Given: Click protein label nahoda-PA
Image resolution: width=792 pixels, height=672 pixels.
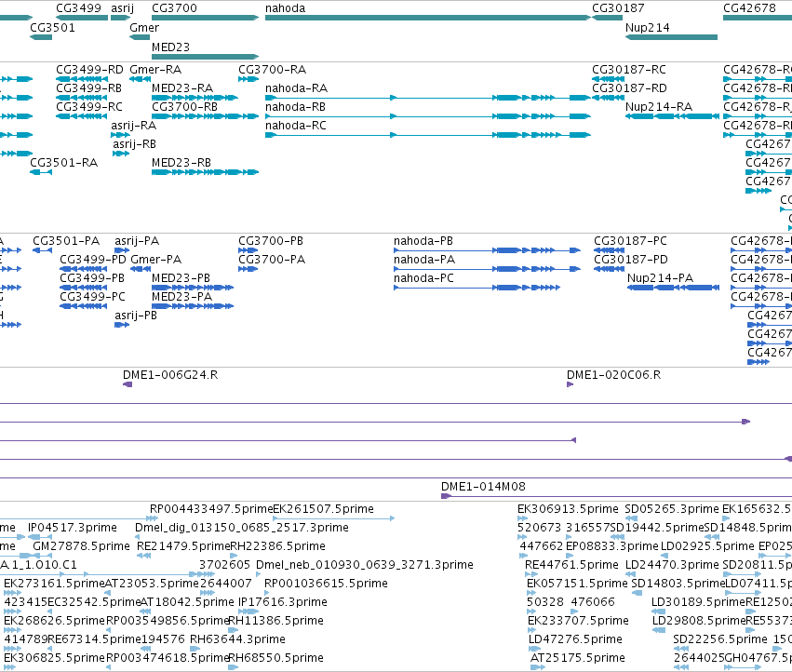Looking at the screenshot, I should click(x=424, y=259).
